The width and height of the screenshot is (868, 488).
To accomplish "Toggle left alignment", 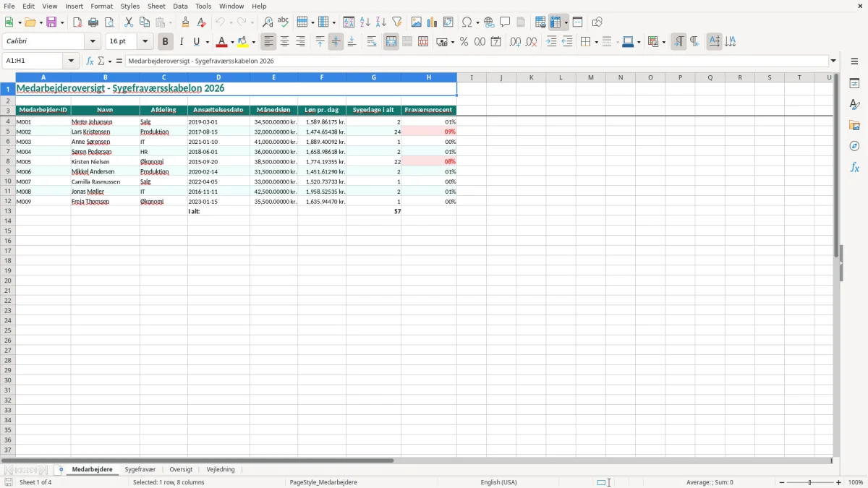I will pyautogui.click(x=268, y=42).
